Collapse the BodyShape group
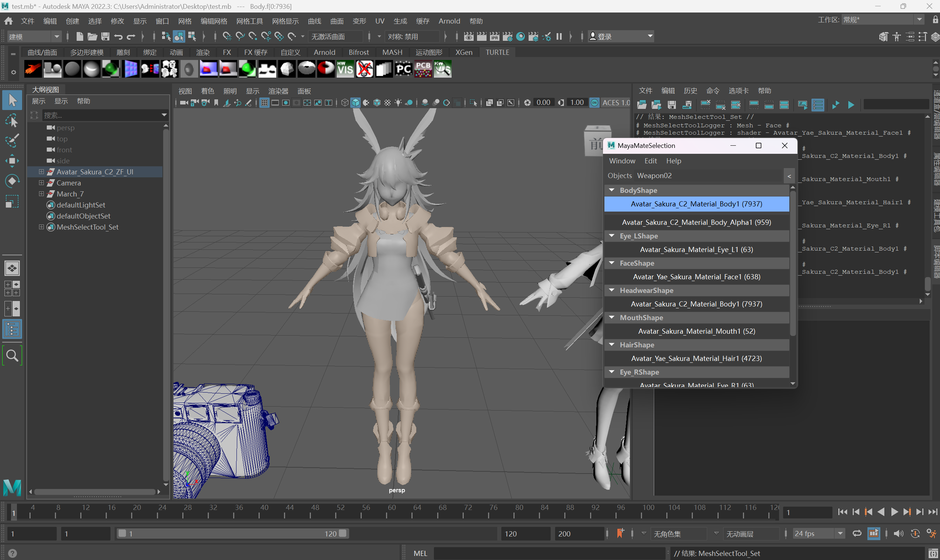 click(x=611, y=190)
